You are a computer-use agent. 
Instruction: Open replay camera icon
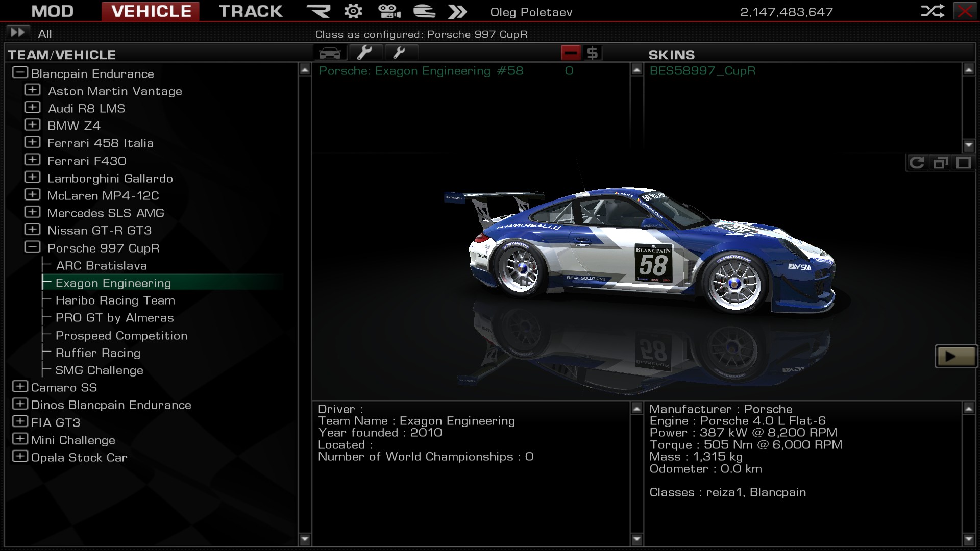389,11
